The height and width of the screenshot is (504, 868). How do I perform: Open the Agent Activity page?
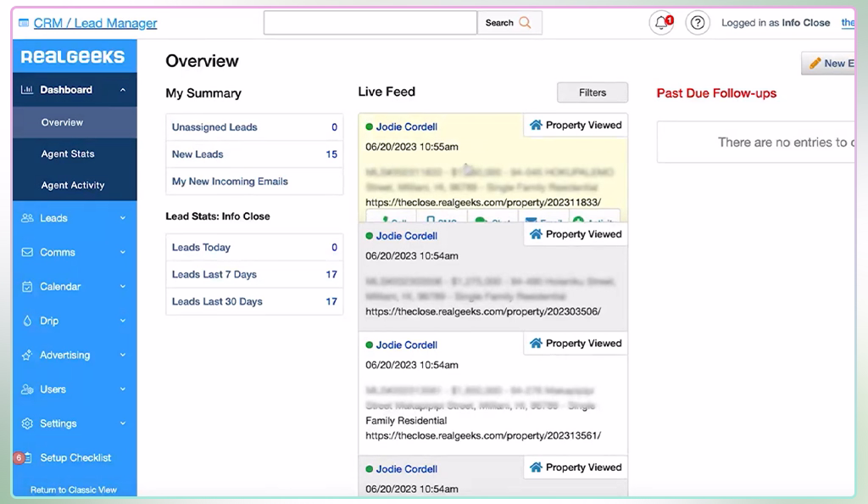pos(73,185)
